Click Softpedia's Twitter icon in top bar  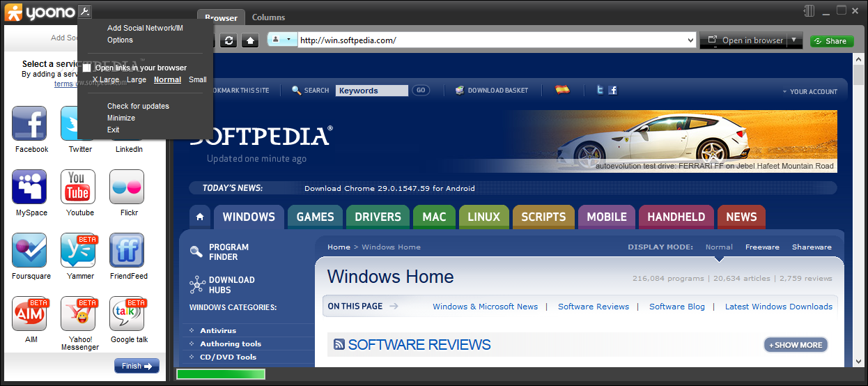pyautogui.click(x=600, y=90)
